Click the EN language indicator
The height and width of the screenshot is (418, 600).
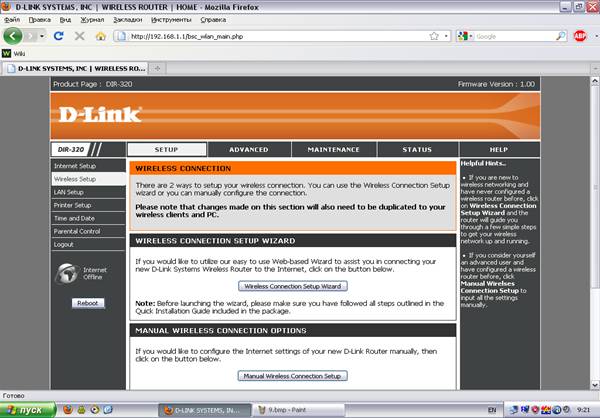click(x=492, y=410)
